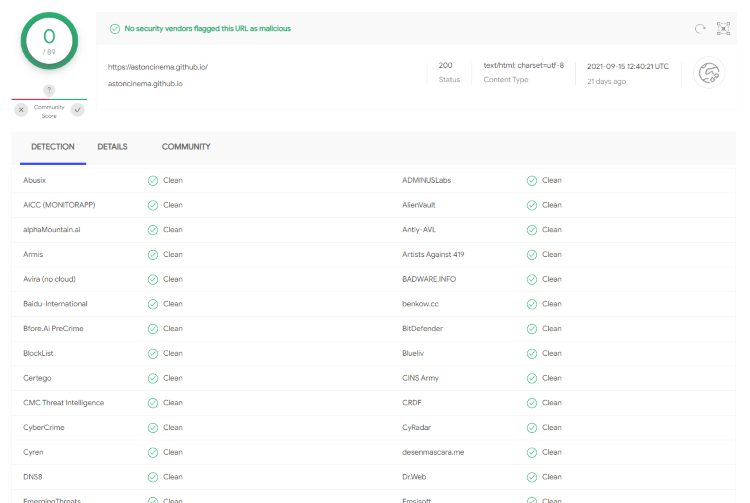Click the CMC Threat Intelligence vendor name
Screen dimensions: 750x503
[x=64, y=403]
